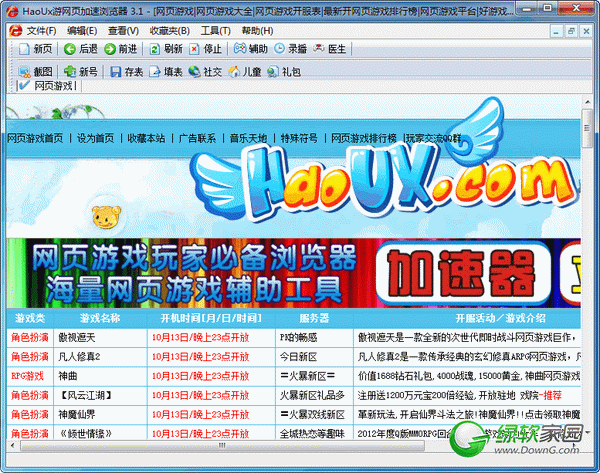Open the 广告联系 link
Image resolution: width=600 pixels, height=473 pixels.
197,138
